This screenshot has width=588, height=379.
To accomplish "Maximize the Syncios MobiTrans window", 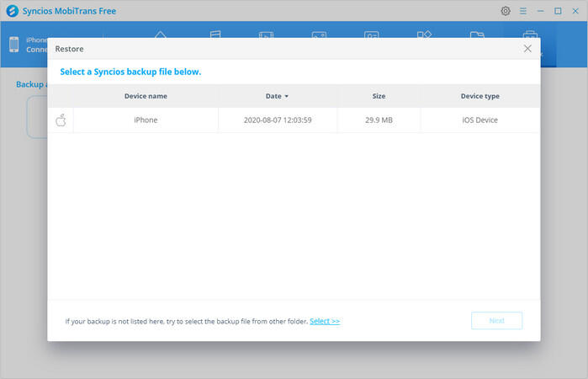I will (x=558, y=11).
